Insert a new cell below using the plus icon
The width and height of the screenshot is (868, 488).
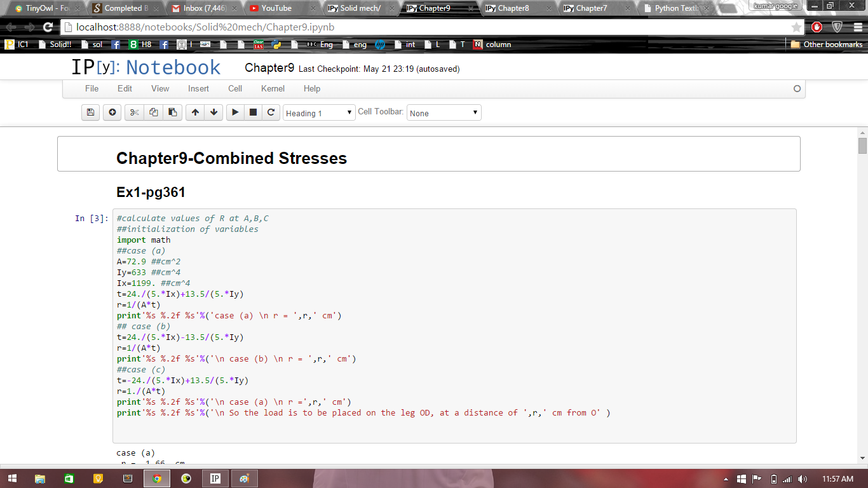pyautogui.click(x=112, y=112)
